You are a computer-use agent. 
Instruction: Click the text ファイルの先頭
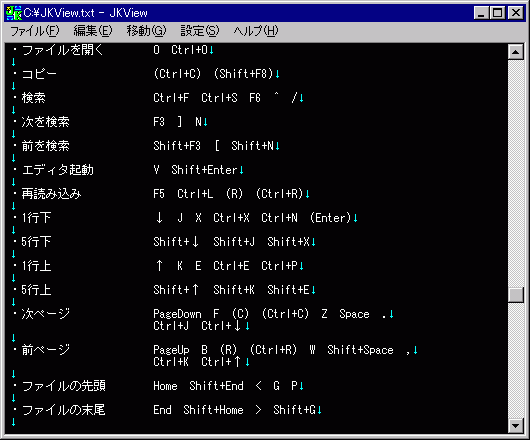point(64,386)
